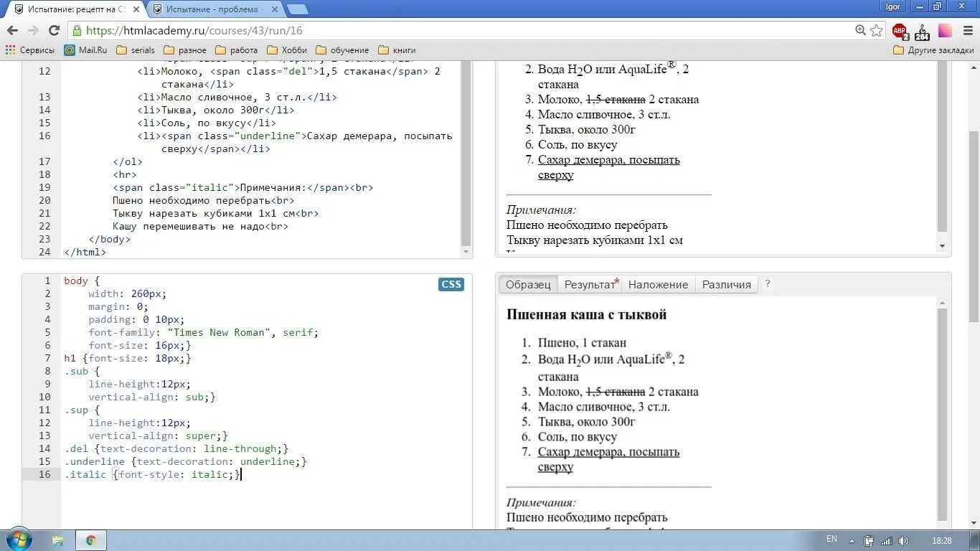980x551 pixels.
Task: Click the body selector on CSS line 1
Action: click(75, 281)
